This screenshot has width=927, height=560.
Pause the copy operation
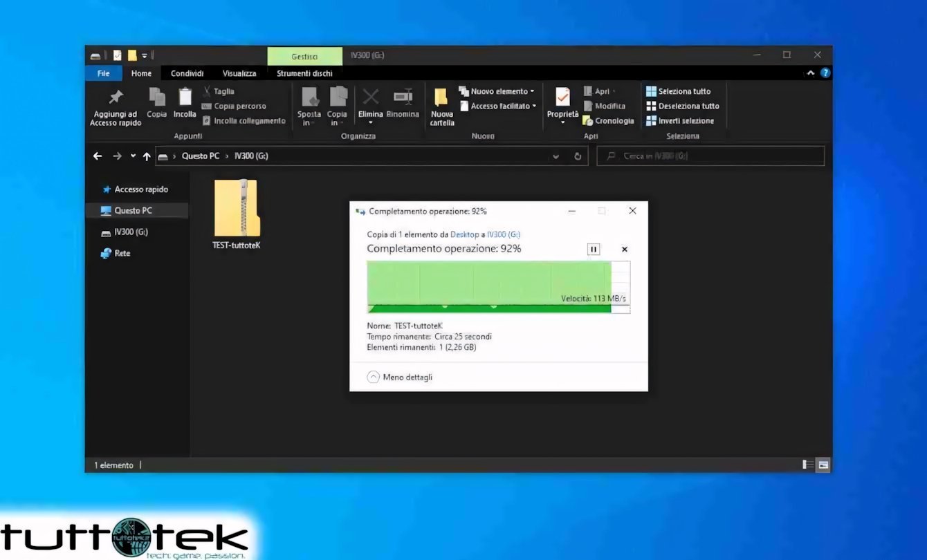tap(593, 250)
